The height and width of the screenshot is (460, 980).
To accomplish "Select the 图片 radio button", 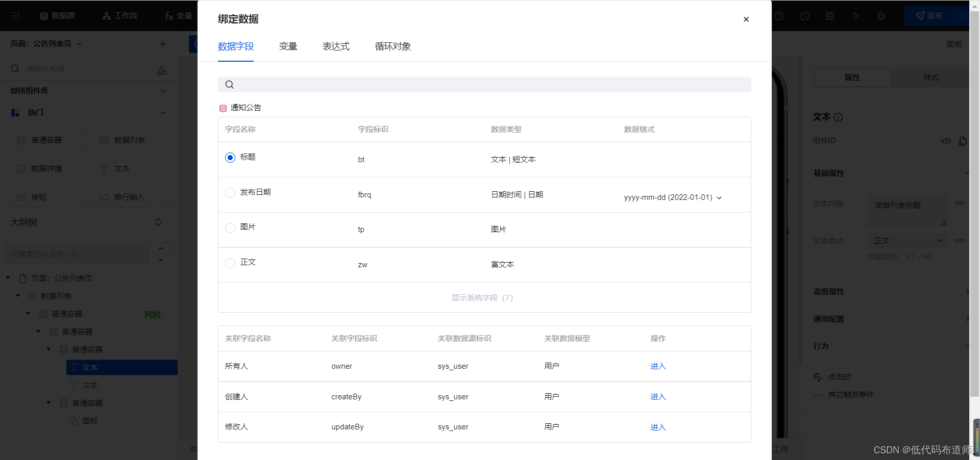I will tap(230, 227).
